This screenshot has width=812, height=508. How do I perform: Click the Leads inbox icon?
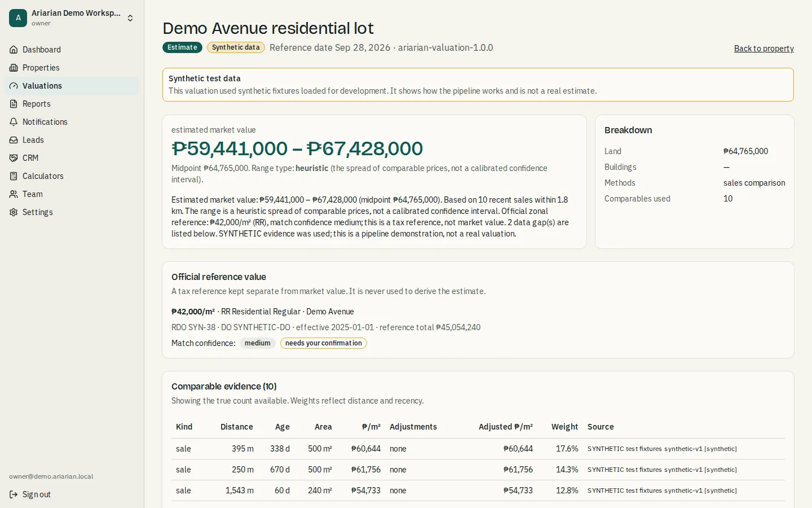[14, 140]
